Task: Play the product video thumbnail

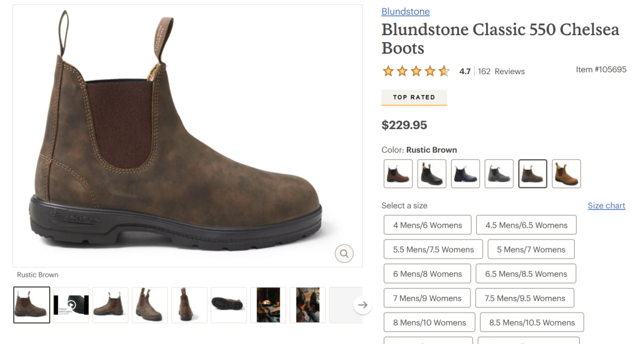Action: click(71, 305)
